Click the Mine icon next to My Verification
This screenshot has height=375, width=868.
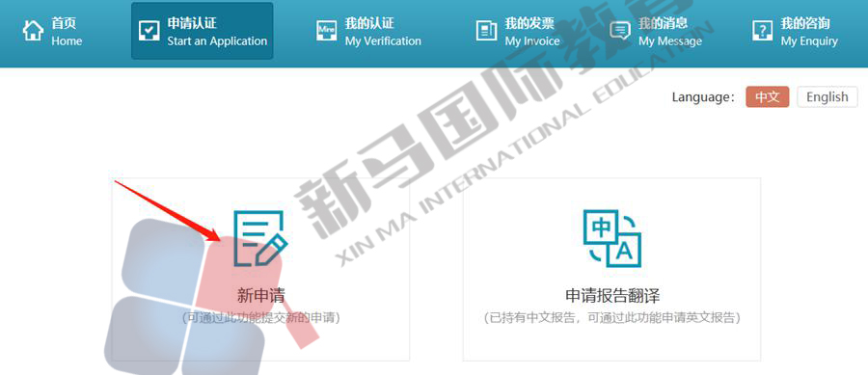pyautogui.click(x=327, y=31)
